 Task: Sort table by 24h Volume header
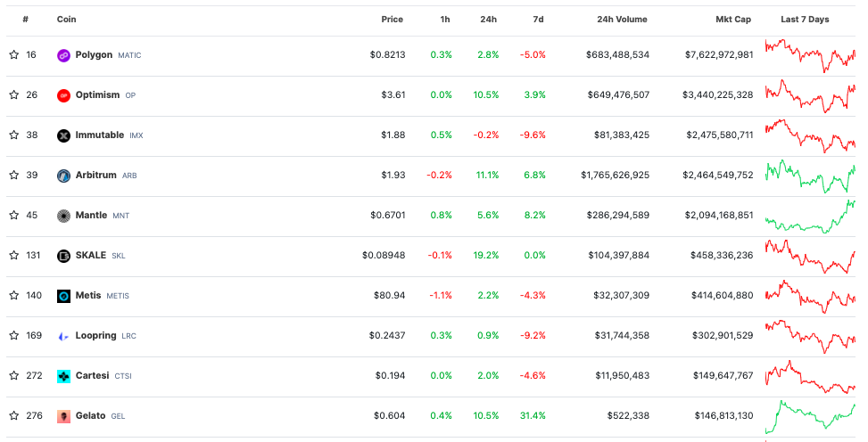pos(622,20)
